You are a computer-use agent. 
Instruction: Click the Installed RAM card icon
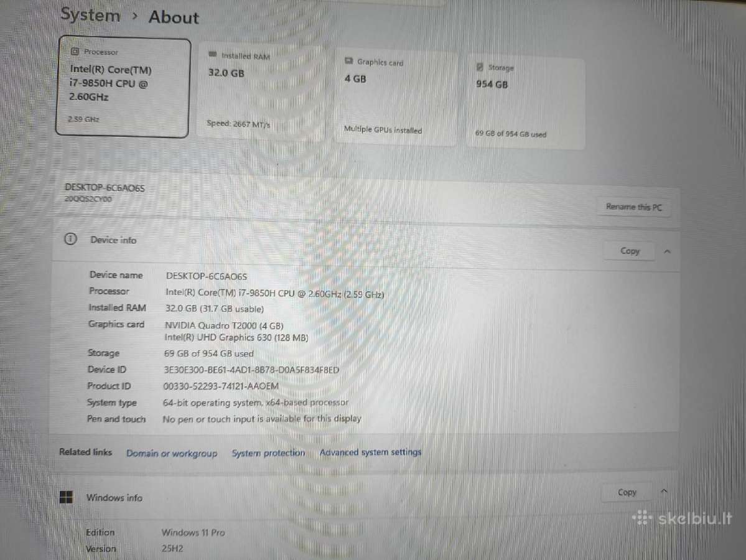tap(213, 55)
